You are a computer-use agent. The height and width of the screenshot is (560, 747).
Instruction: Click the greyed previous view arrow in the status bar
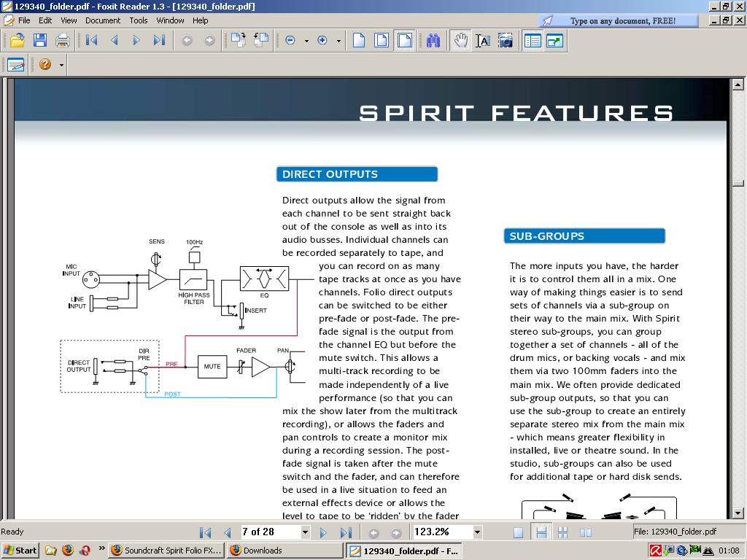tap(374, 532)
